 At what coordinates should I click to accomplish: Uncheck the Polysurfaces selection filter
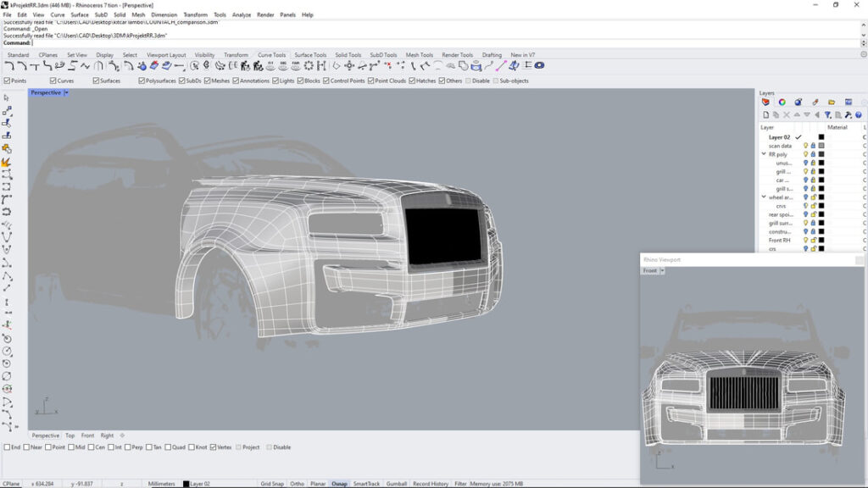142,80
